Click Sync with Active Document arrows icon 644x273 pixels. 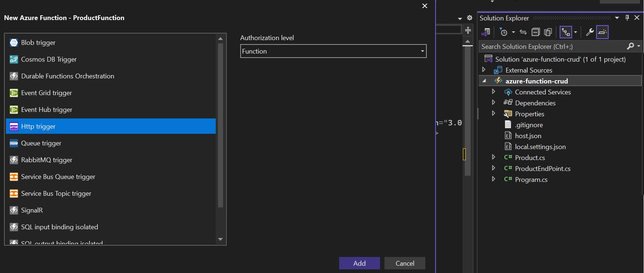[x=523, y=32]
